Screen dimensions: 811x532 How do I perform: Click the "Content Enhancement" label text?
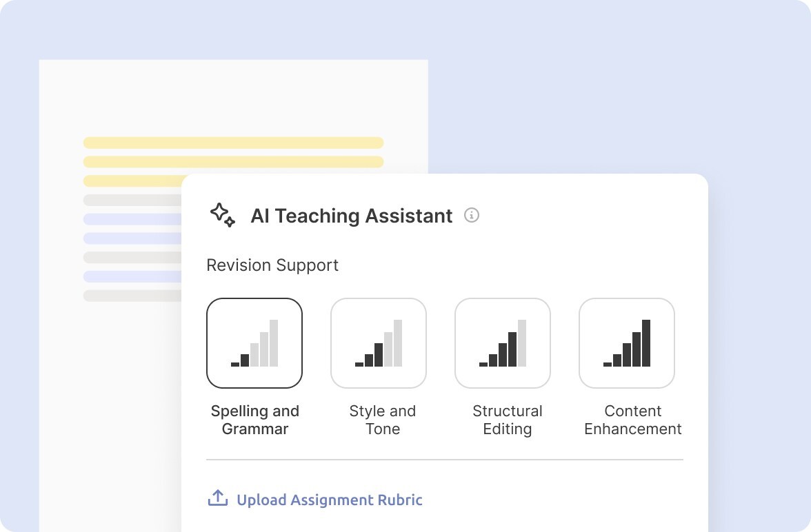633,420
